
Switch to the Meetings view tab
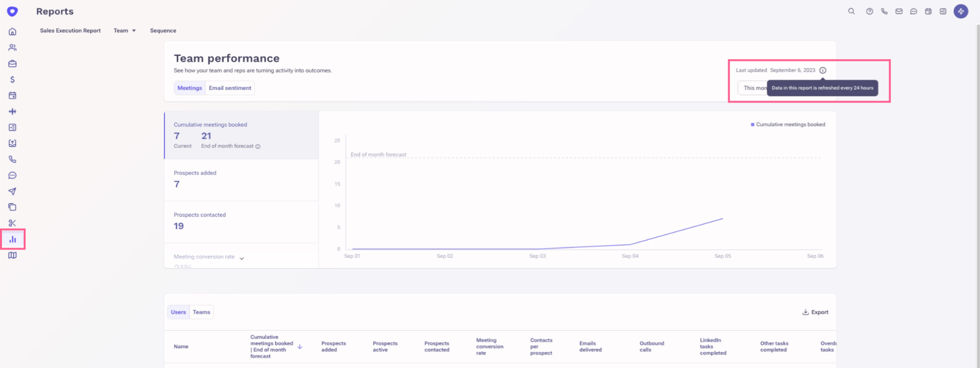pyautogui.click(x=189, y=88)
